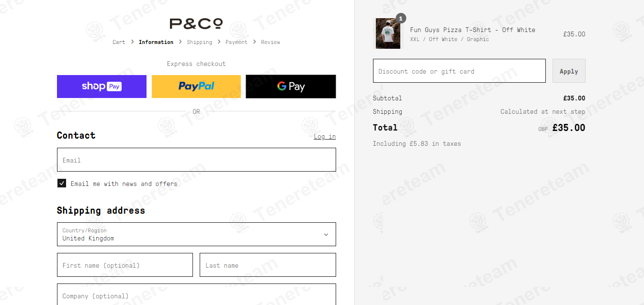Click the chevron arrow in Country/Region field
Viewport: 644px width, 305px height.
coord(326,235)
